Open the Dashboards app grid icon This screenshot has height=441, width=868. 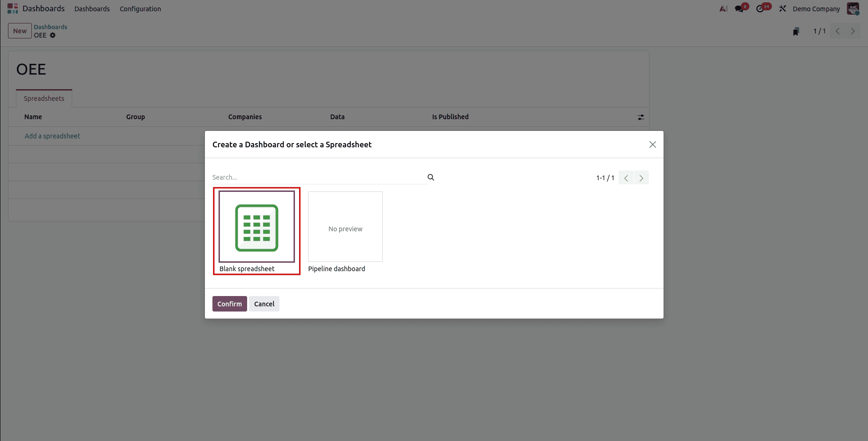pyautogui.click(x=12, y=8)
